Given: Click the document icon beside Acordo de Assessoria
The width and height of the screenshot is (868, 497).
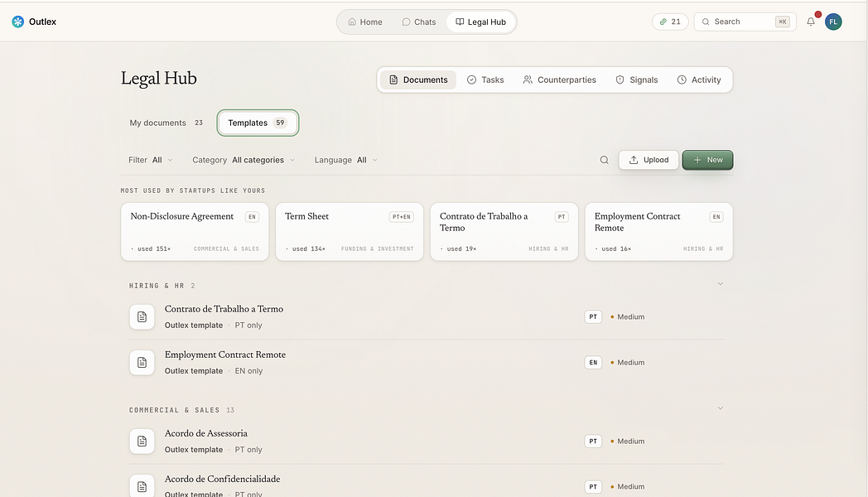Looking at the screenshot, I should [142, 442].
